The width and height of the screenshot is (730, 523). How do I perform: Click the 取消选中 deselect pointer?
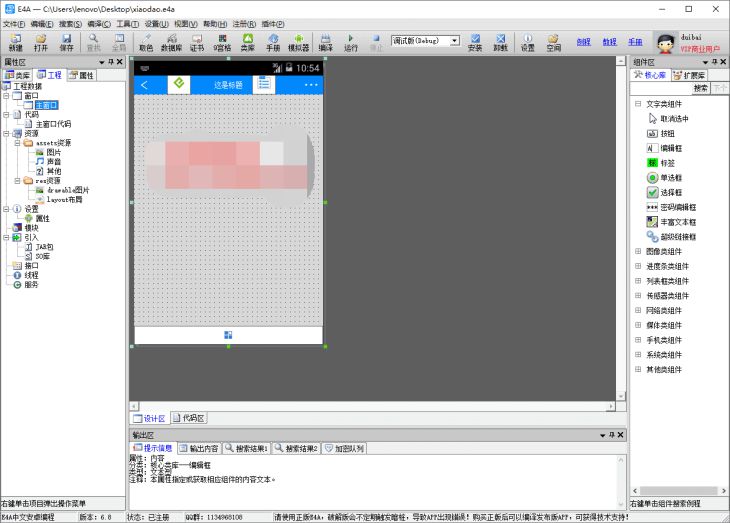[x=668, y=119]
